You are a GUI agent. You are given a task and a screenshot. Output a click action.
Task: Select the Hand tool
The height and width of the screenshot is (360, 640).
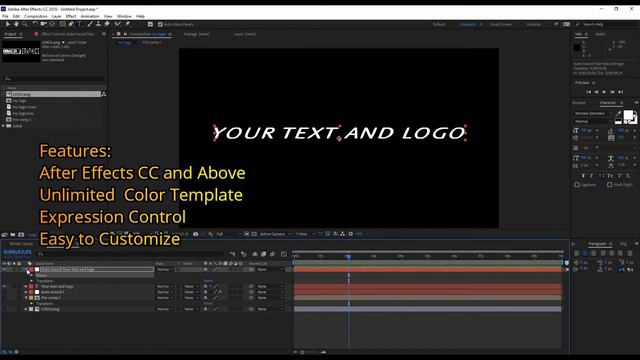point(16,24)
